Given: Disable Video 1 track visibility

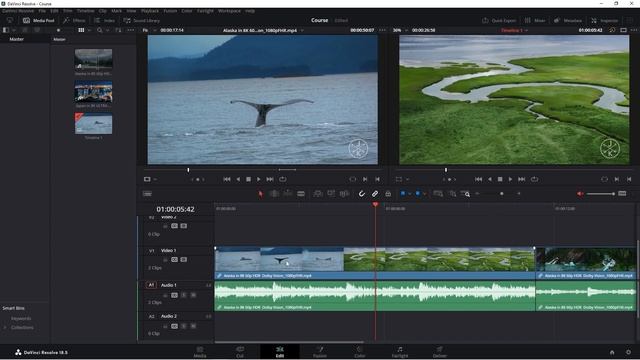Looking at the screenshot, I should (x=184, y=260).
